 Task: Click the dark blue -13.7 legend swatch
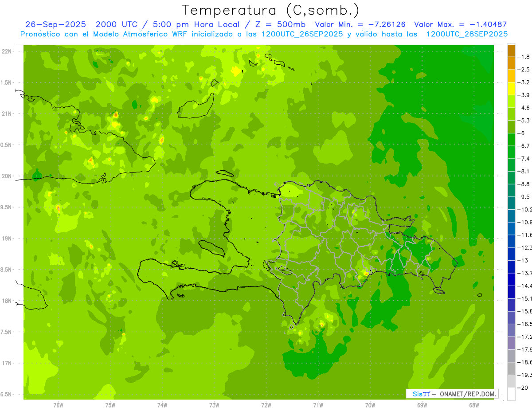[x=511, y=267]
